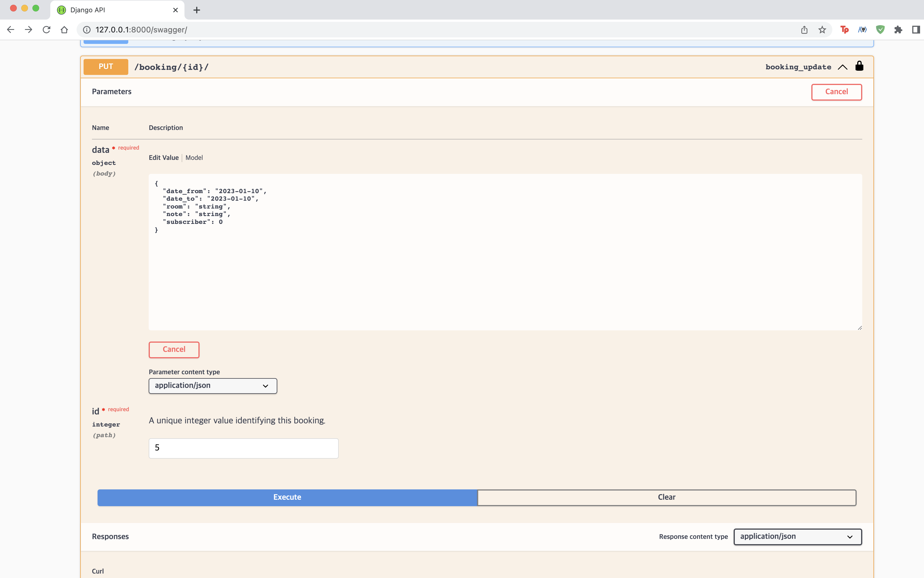Open Response content type dropdown
This screenshot has height=578, width=924.
[797, 536]
